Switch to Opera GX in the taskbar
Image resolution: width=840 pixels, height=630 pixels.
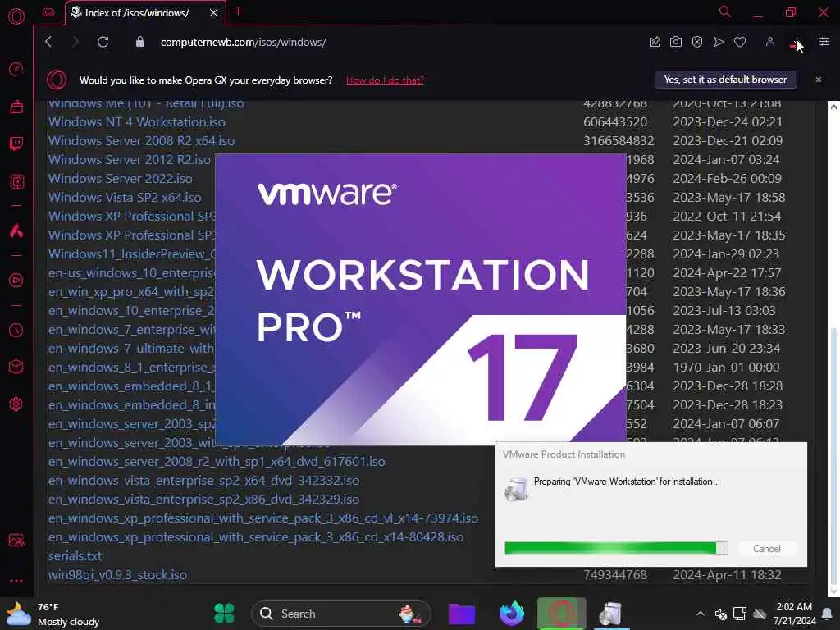click(x=561, y=613)
